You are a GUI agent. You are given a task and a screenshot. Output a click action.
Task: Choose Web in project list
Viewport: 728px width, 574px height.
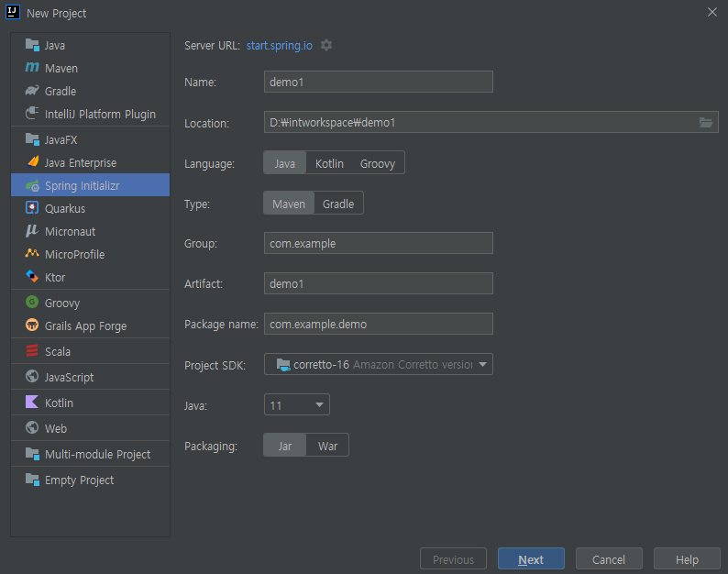[91, 428]
